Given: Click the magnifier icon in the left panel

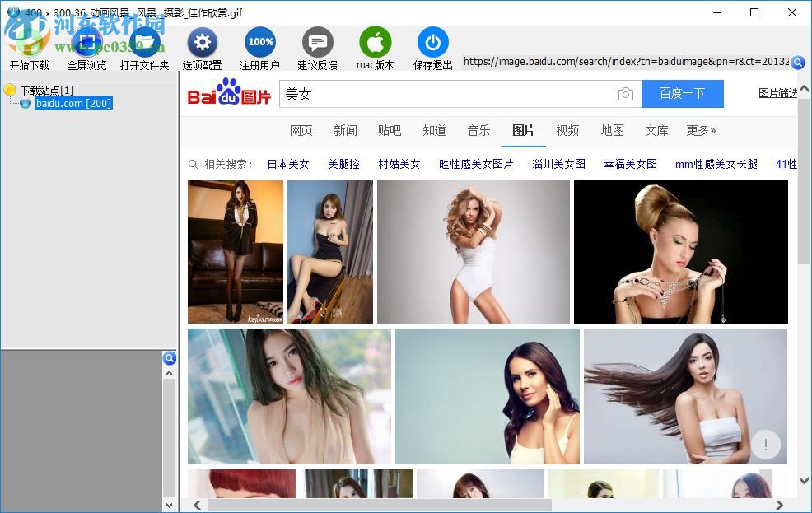Looking at the screenshot, I should coord(170,358).
